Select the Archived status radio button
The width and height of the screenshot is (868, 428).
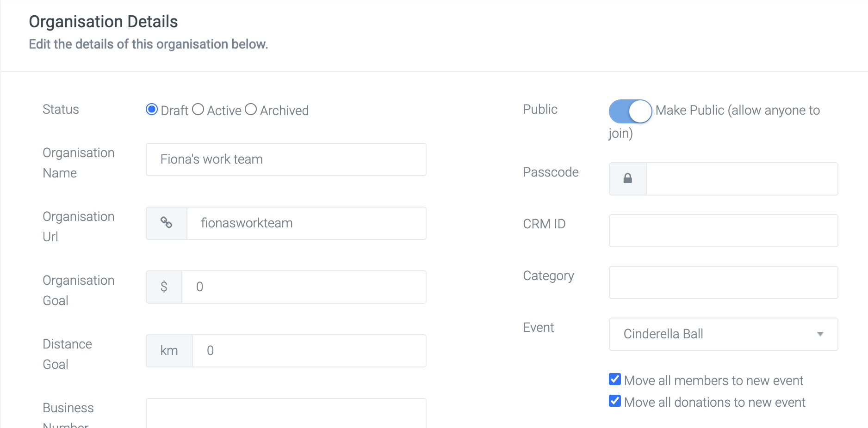[251, 110]
